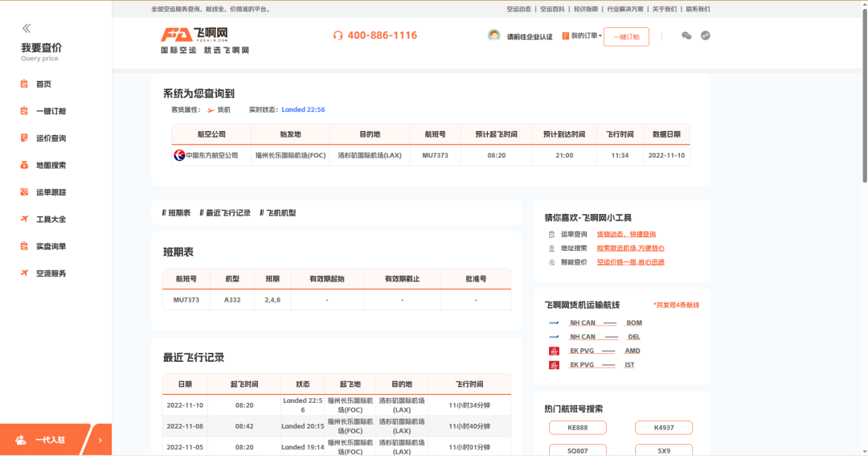Click phone number 400-886-1116
The height and width of the screenshot is (456, 868).
382,35
